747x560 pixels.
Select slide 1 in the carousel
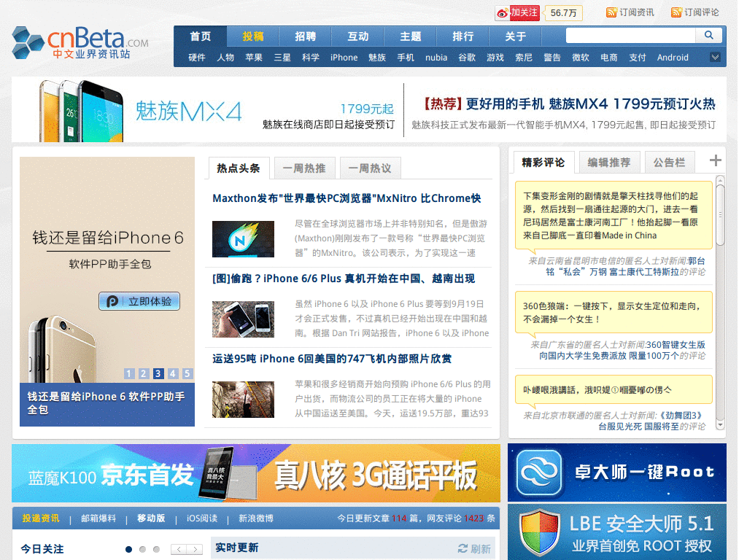129,373
